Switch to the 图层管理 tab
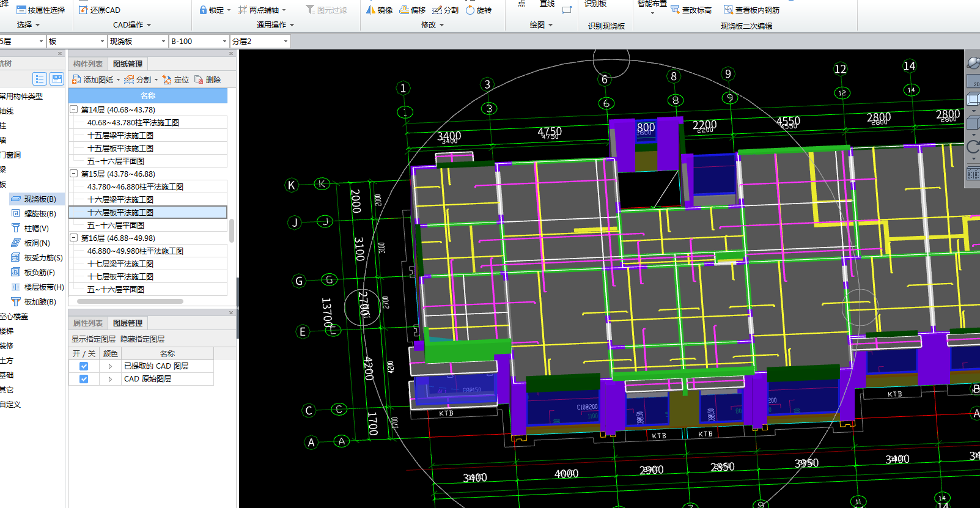Screen dimensions: 980x508 [128, 323]
